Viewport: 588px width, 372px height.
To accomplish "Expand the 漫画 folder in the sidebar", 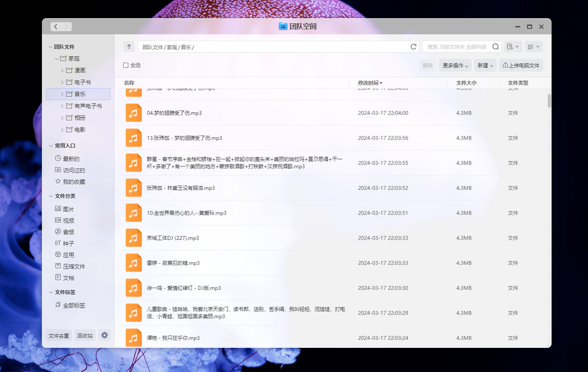I will click(x=62, y=70).
